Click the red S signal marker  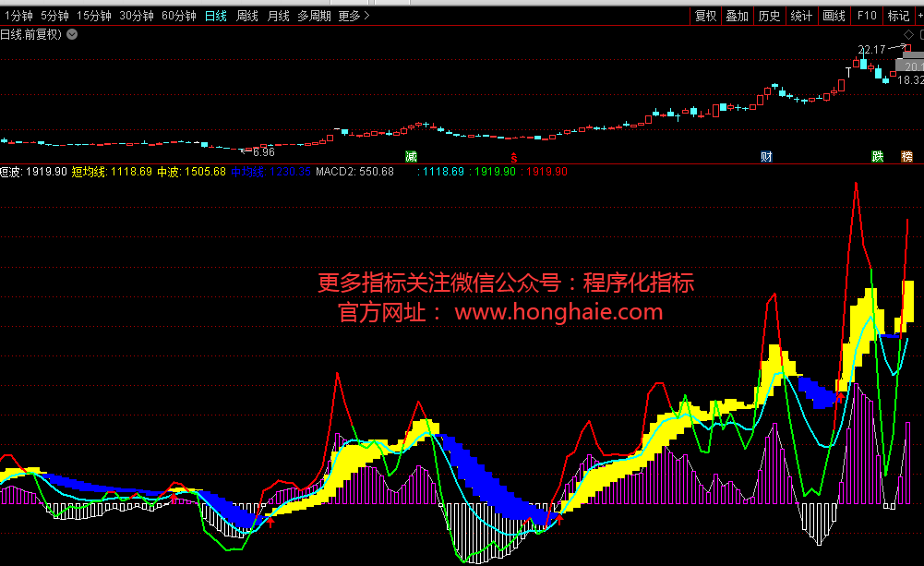513,155
